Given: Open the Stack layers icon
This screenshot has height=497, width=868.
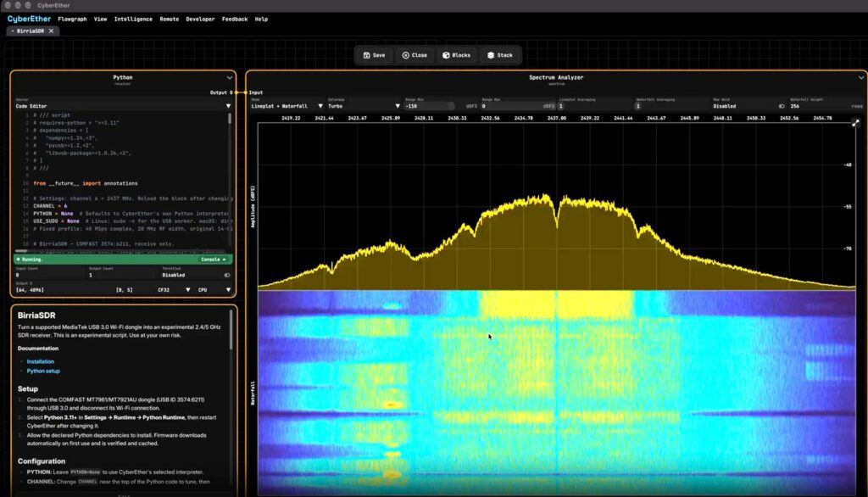Looking at the screenshot, I should pyautogui.click(x=491, y=55).
